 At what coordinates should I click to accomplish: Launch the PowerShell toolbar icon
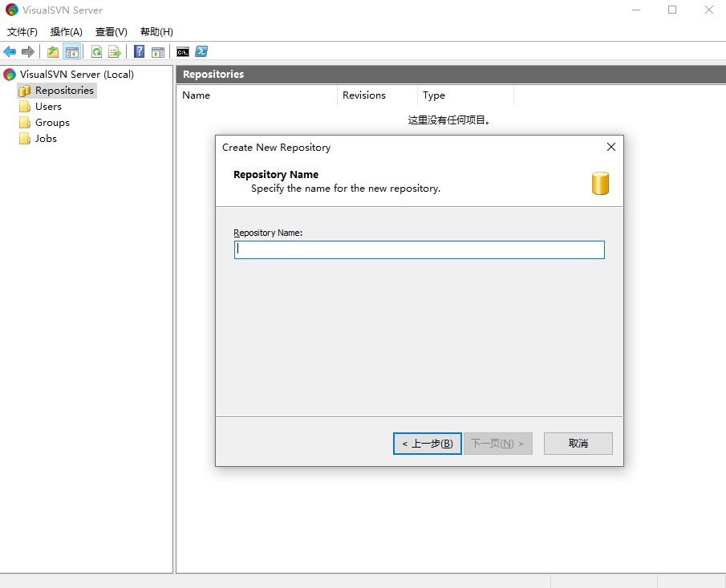[202, 51]
